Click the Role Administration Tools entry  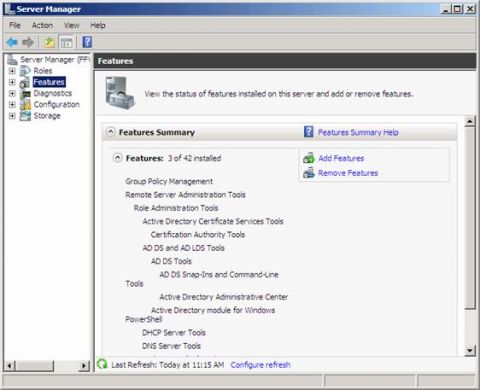(x=176, y=208)
